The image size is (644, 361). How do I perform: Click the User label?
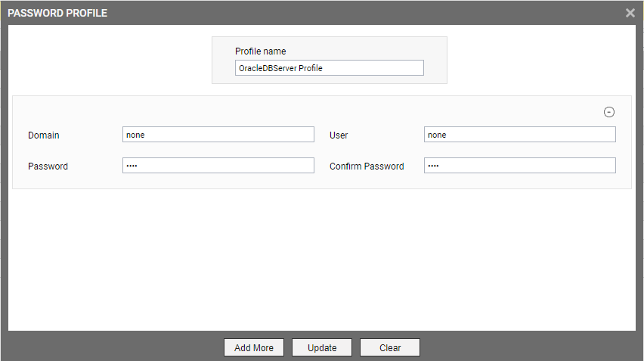[339, 135]
